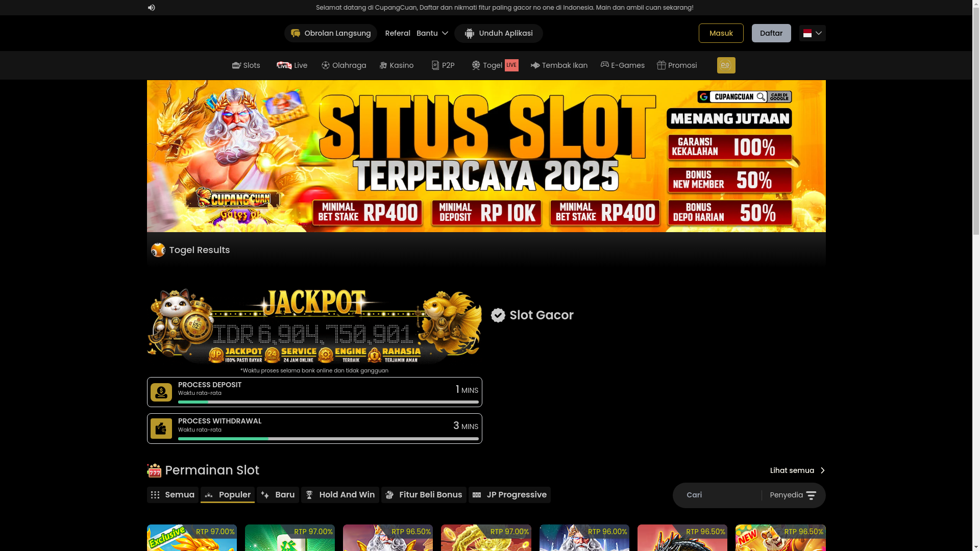Click the Process Deposit icon
980x551 pixels.
tap(161, 392)
